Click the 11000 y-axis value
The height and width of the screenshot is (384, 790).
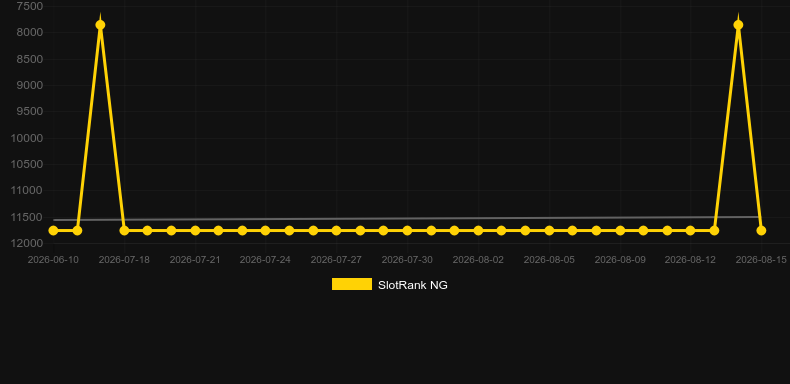coord(27,190)
